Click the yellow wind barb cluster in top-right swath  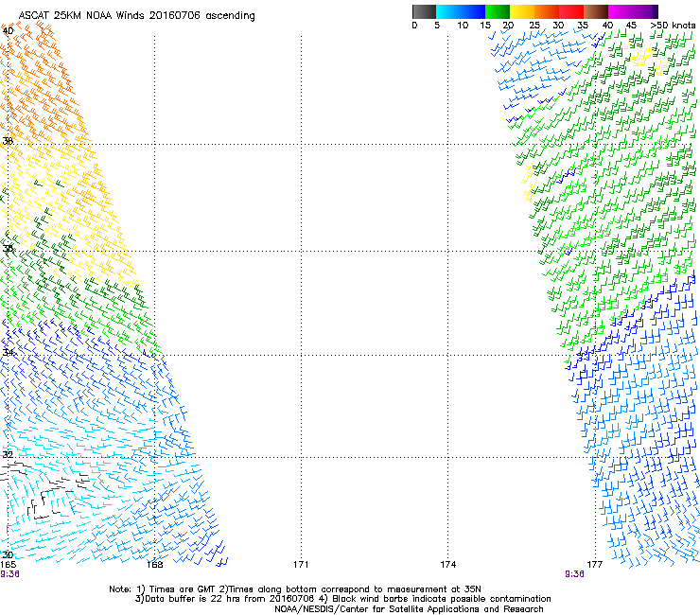point(642,57)
